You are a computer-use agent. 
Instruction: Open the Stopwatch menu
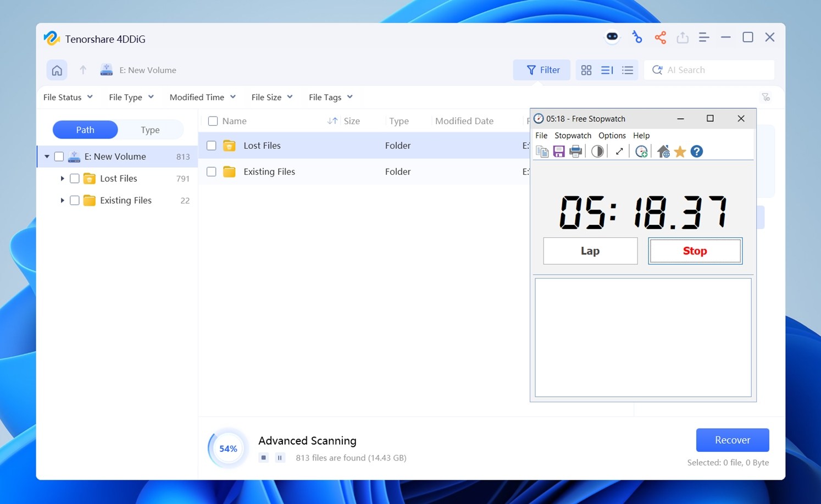coord(573,136)
